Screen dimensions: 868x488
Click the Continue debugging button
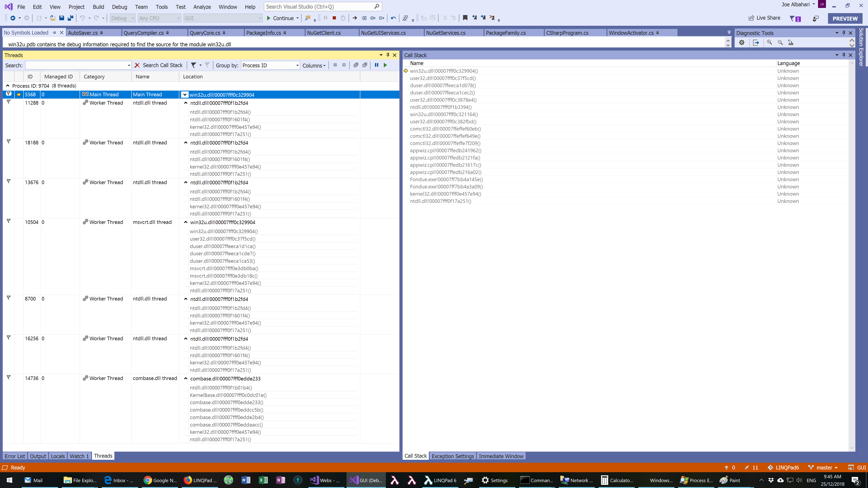[x=280, y=18]
